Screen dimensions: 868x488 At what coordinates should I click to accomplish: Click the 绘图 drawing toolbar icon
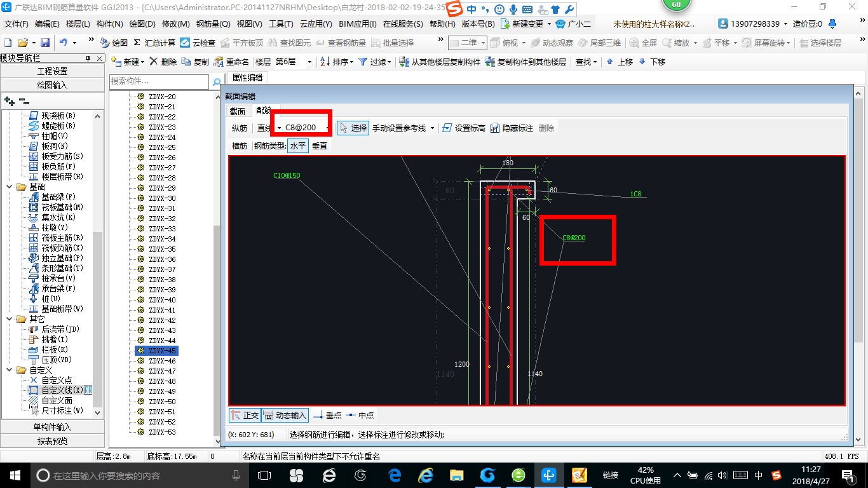(105, 43)
